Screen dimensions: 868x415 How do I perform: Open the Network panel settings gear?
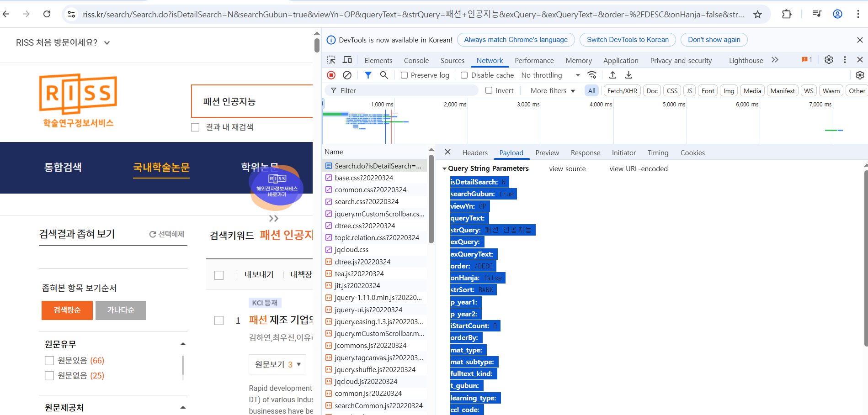click(860, 75)
